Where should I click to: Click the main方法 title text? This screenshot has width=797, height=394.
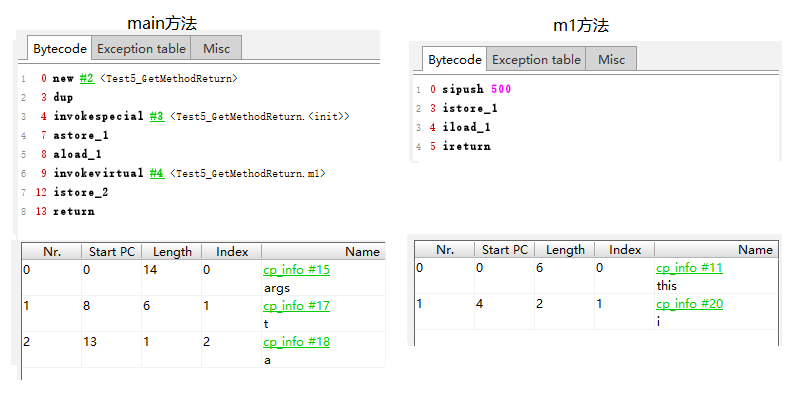[x=162, y=23]
